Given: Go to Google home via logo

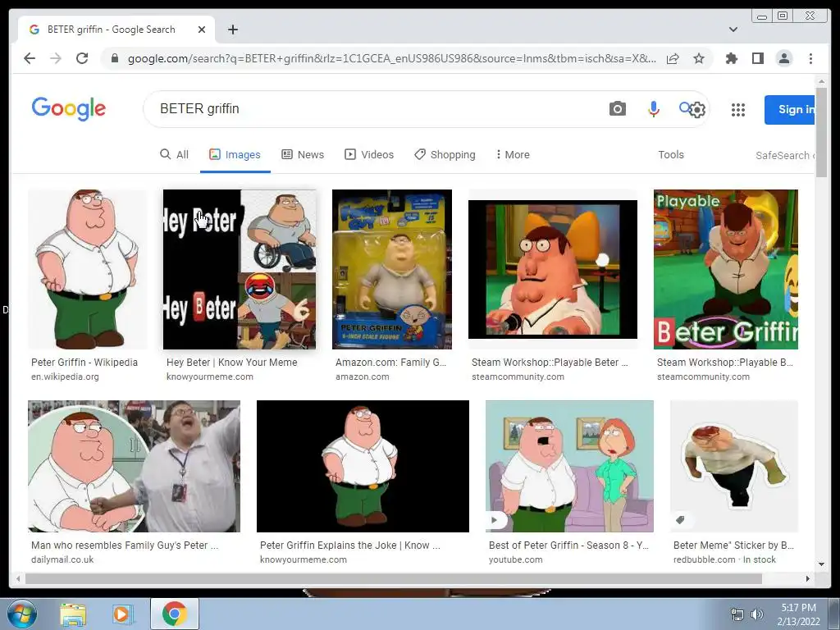Looking at the screenshot, I should coord(69,109).
